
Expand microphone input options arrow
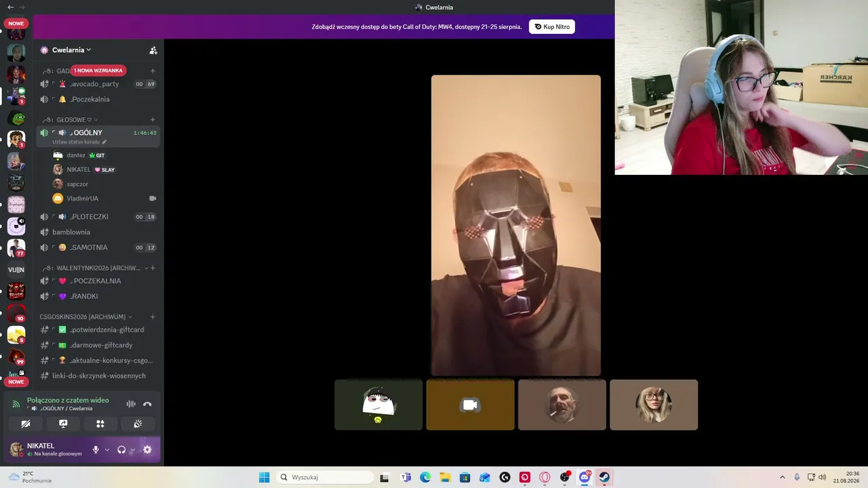106,449
